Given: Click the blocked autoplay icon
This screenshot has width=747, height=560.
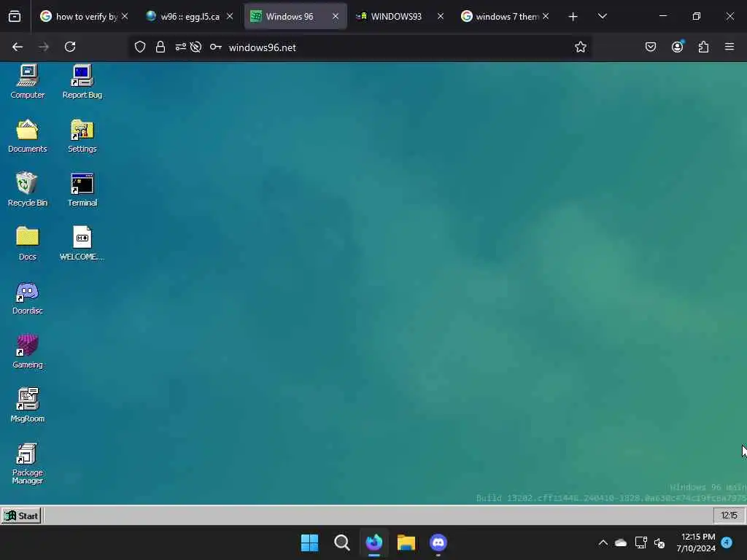Looking at the screenshot, I should click(196, 47).
